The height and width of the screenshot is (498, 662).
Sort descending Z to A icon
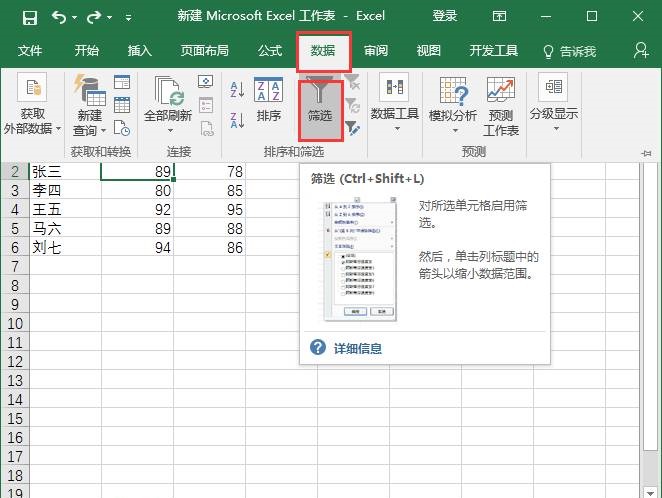(x=237, y=120)
